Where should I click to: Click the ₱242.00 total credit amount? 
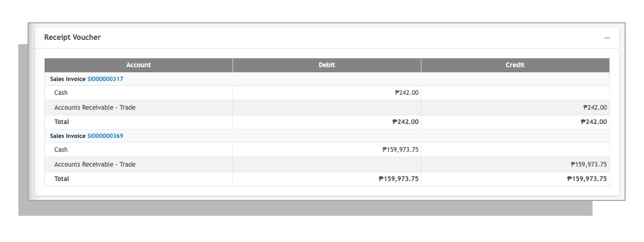point(593,122)
